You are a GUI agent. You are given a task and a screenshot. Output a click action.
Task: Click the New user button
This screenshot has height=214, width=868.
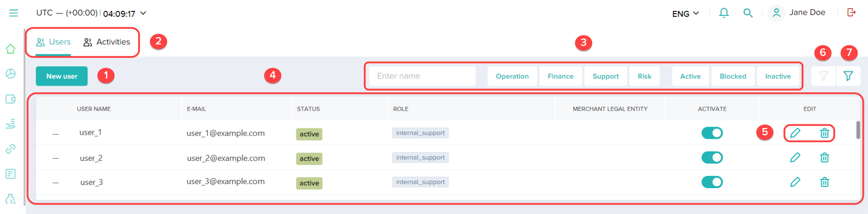tap(62, 76)
